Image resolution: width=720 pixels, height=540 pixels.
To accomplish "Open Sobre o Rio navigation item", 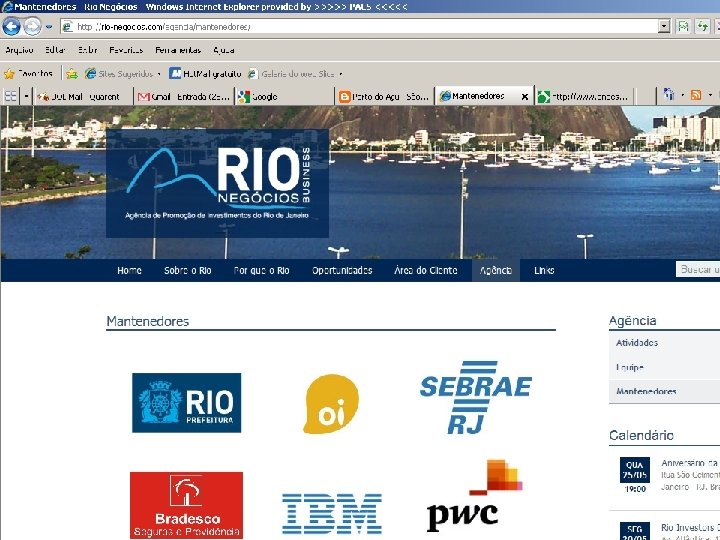I will point(187,270).
